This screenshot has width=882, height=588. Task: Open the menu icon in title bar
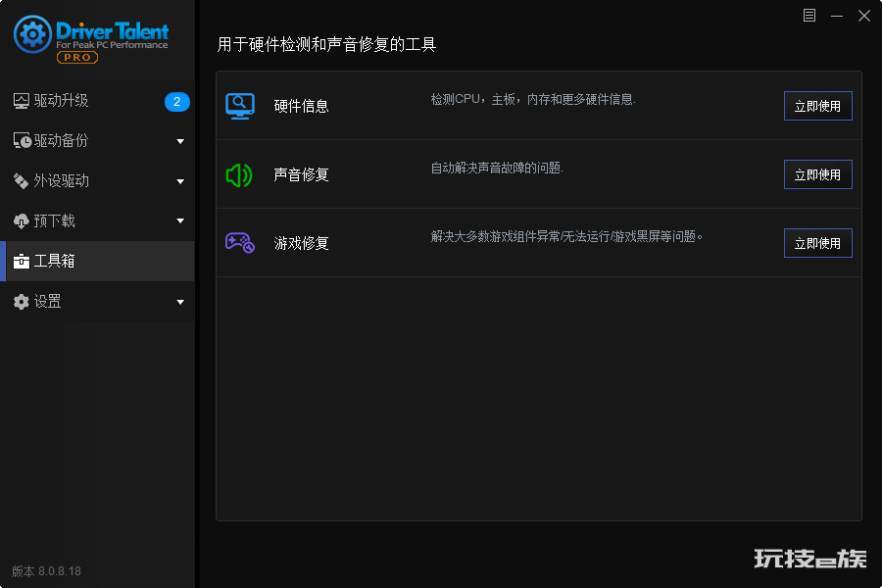click(x=809, y=16)
